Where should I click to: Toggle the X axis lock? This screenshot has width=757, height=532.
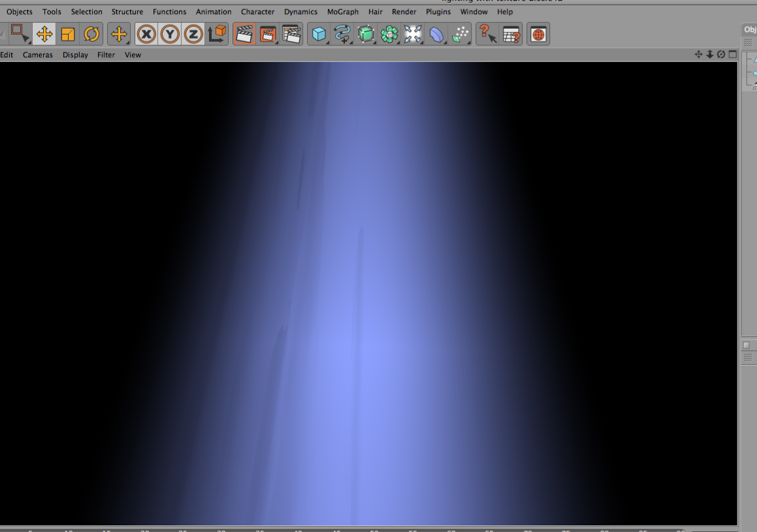tap(146, 34)
